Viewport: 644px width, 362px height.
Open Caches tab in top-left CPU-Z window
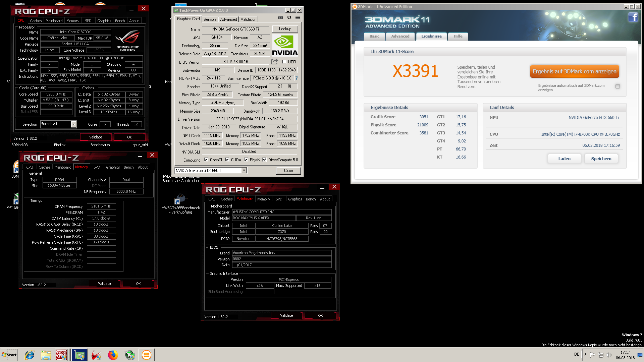pos(36,21)
